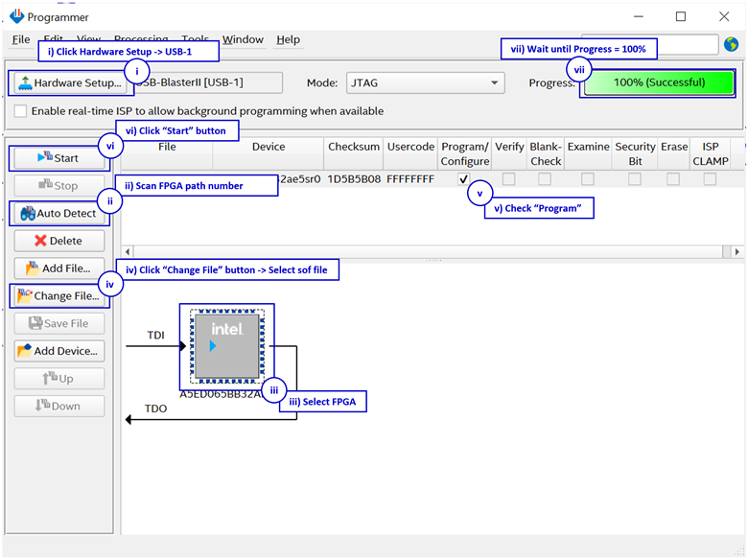
Task: Click the globe icon near search
Action: point(732,44)
